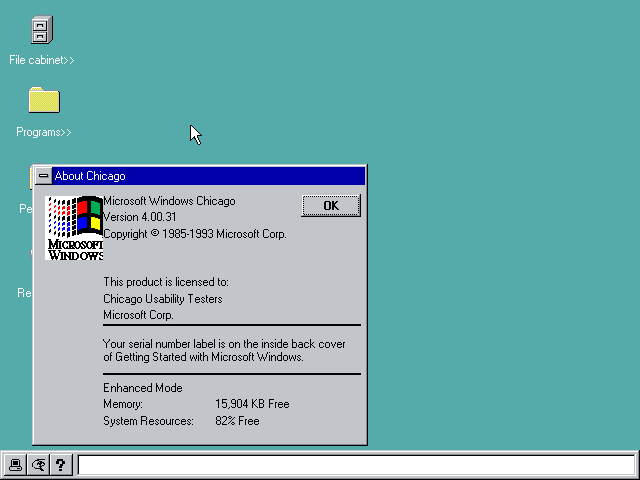Click the partially hidden "Re" desktop label
This screenshot has height=480, width=640.
point(24,293)
